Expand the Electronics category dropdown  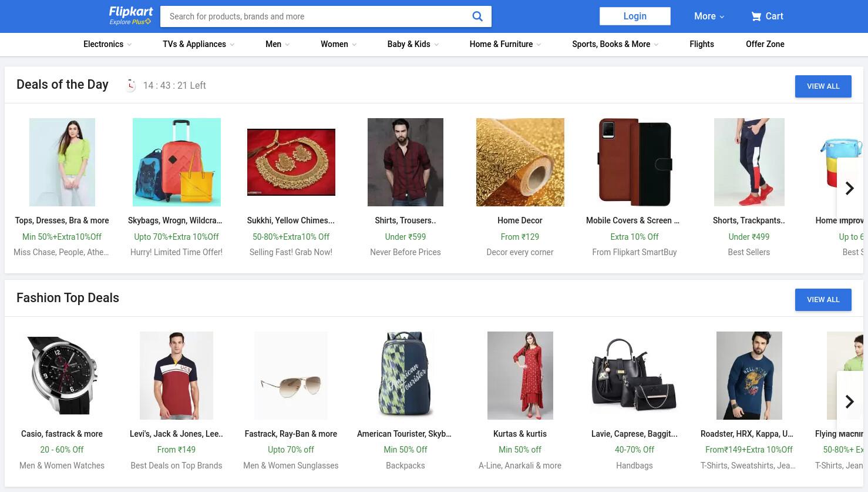(107, 44)
